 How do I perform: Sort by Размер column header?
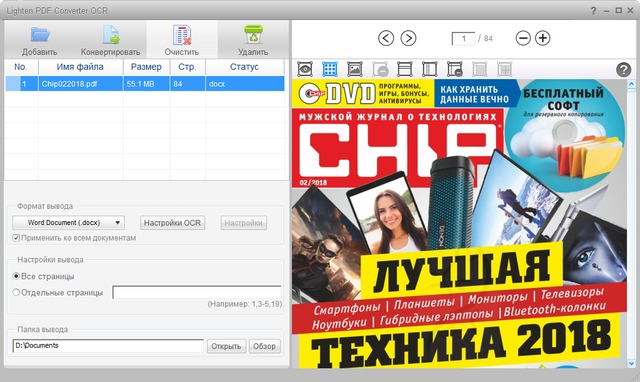[x=146, y=67]
